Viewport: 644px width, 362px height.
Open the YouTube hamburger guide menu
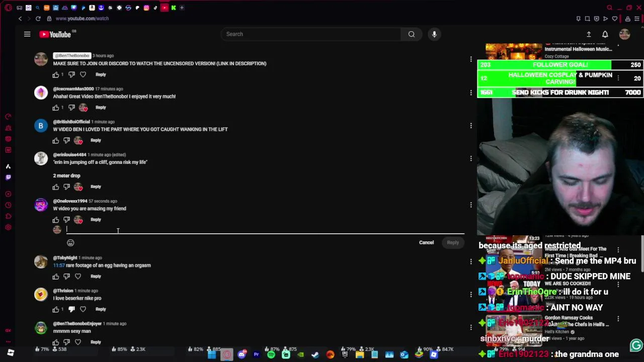point(27,34)
